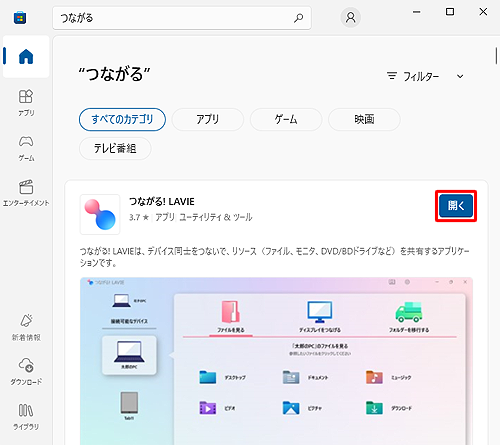Click the つながる! LAVIE app icon
Screen dimensions: 500x445
[x=100, y=214]
